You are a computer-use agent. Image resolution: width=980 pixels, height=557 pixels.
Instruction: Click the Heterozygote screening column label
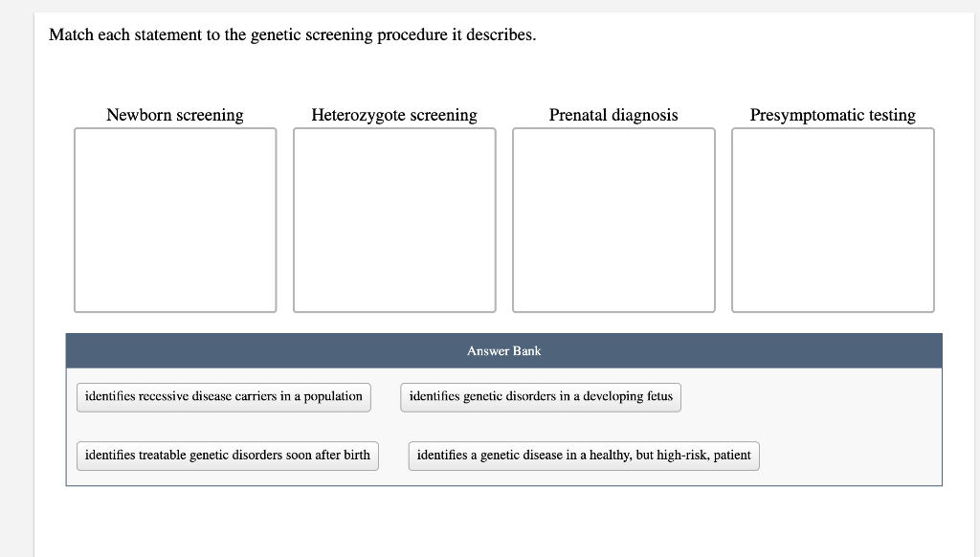point(394,115)
